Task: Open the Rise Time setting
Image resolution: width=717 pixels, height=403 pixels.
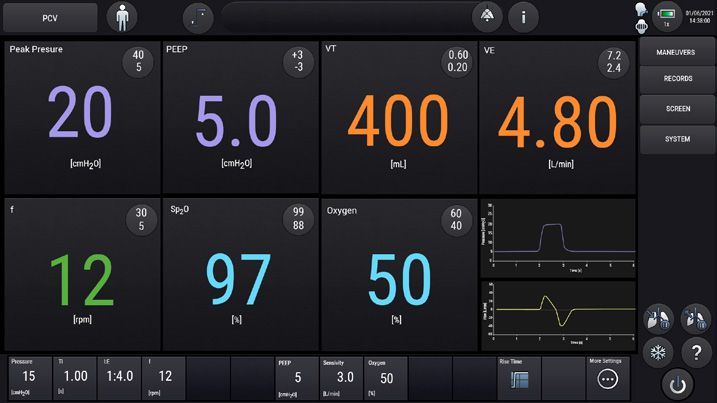Action: (x=518, y=377)
